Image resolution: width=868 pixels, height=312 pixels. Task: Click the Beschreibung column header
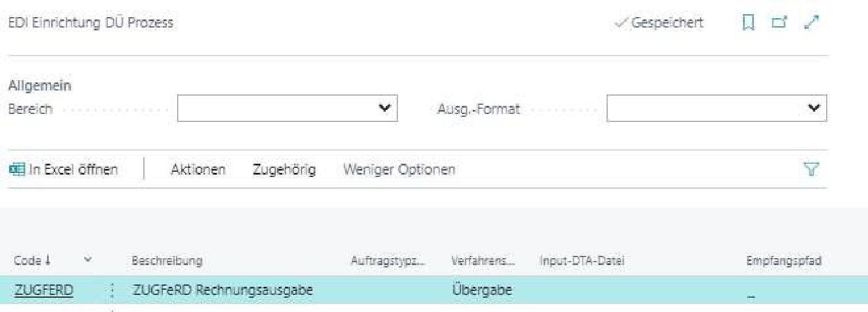[x=167, y=261]
